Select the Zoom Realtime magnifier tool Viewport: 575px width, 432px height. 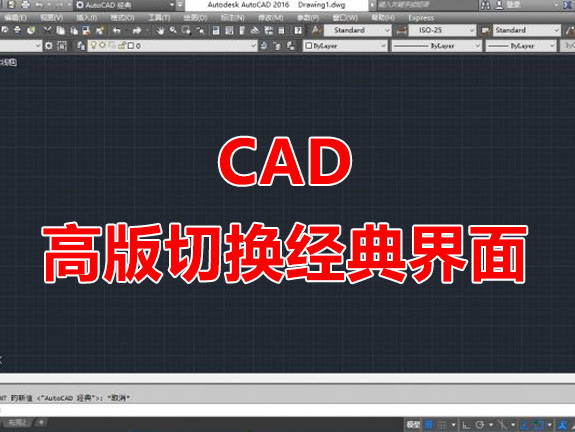(173, 30)
